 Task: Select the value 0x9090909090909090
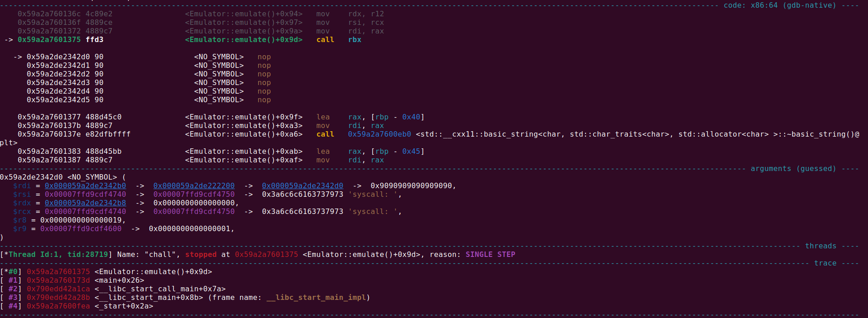tap(411, 186)
